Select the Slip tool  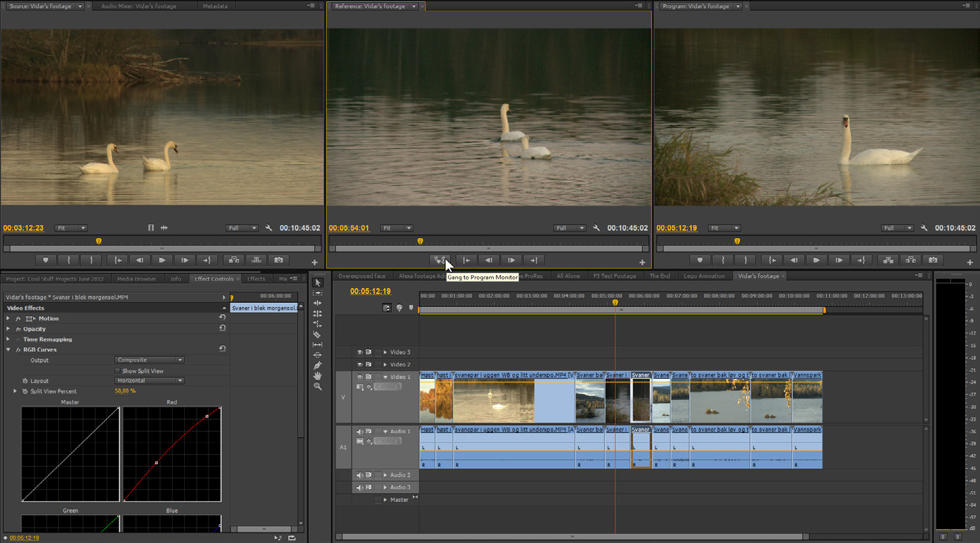coord(318,345)
